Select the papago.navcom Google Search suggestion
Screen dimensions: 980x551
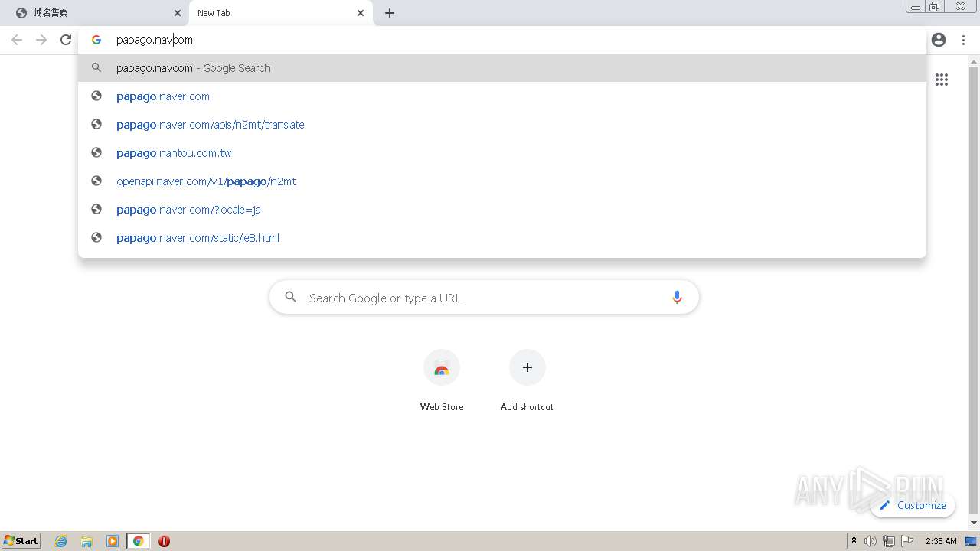(502, 68)
